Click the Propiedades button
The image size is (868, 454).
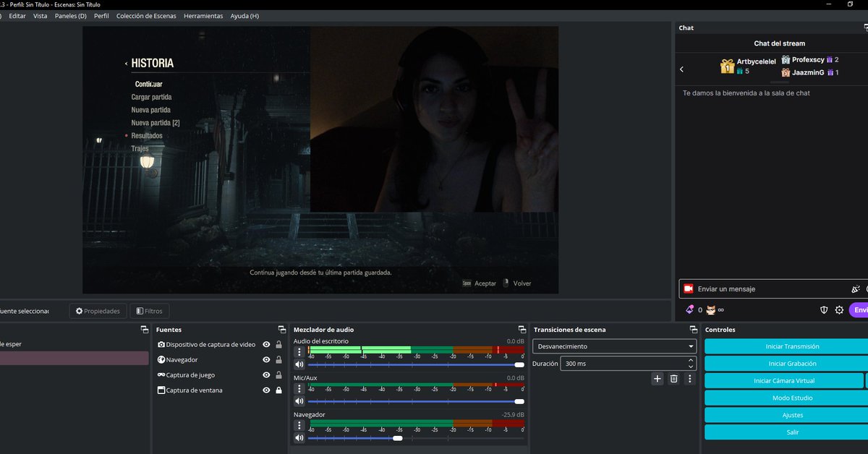pyautogui.click(x=98, y=311)
